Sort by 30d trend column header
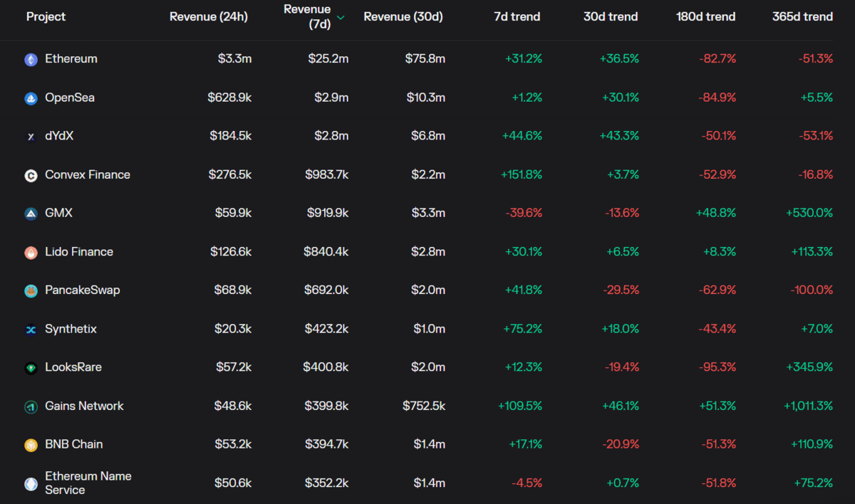 pyautogui.click(x=611, y=16)
